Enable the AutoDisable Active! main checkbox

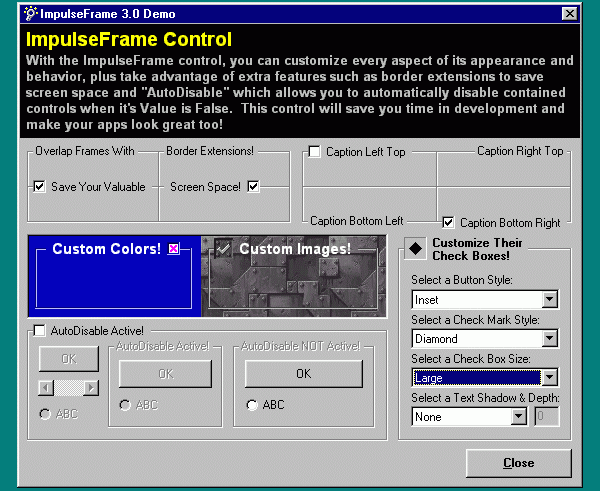(x=39, y=330)
